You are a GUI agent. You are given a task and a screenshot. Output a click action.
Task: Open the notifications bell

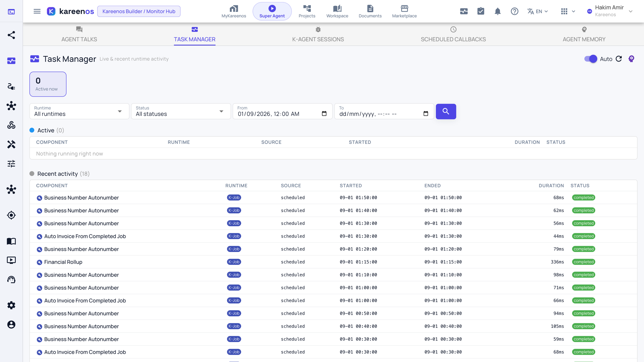497,11
